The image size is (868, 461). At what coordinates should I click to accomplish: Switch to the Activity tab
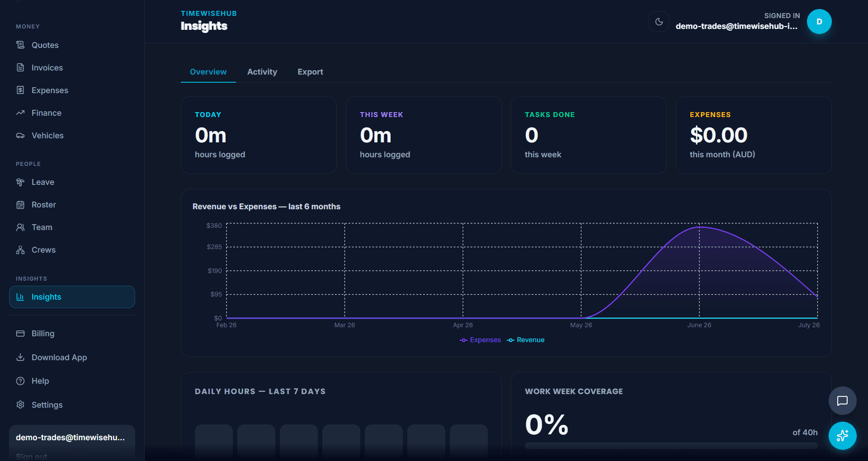(x=262, y=72)
